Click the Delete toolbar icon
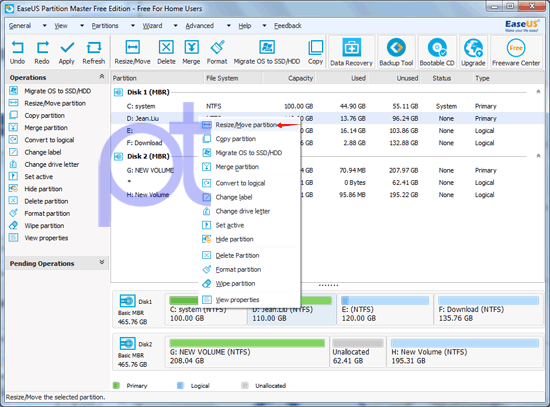 [x=166, y=53]
